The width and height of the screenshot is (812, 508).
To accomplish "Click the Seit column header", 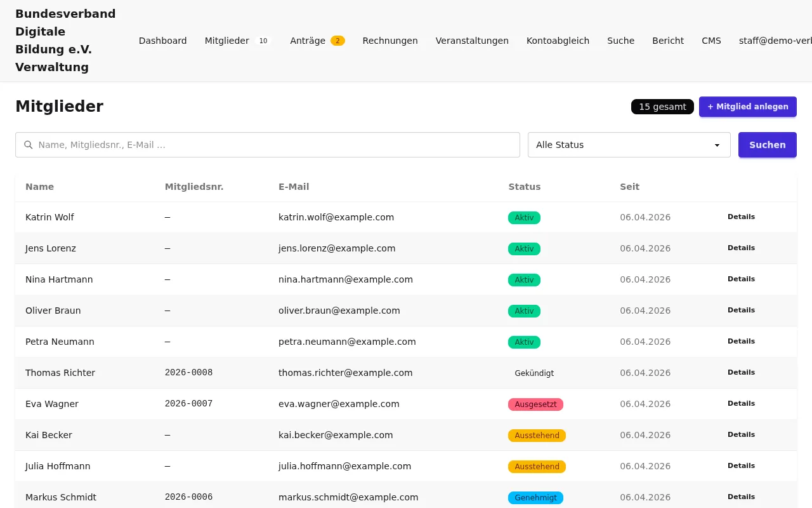I will coord(630,187).
